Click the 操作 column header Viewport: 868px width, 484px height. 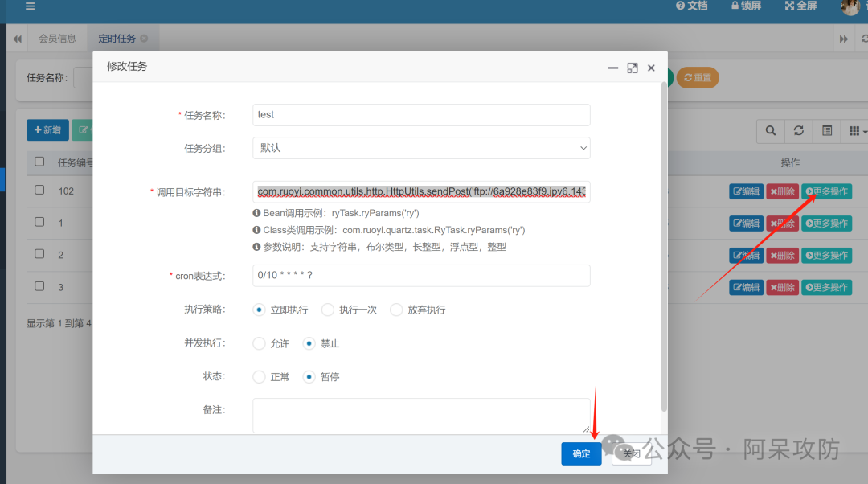pyautogui.click(x=790, y=163)
